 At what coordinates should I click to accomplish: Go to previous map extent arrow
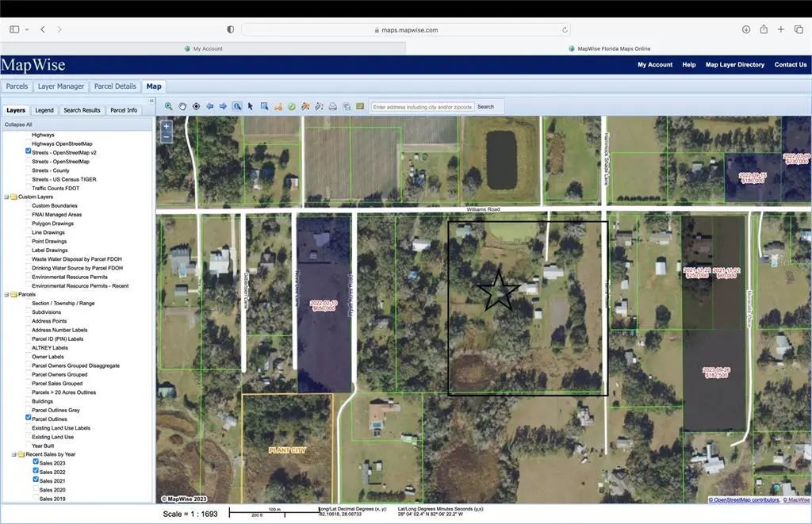pyautogui.click(x=209, y=106)
